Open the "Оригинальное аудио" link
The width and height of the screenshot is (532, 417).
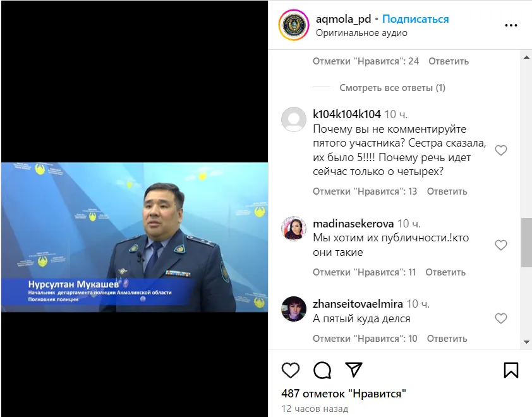[x=361, y=33]
